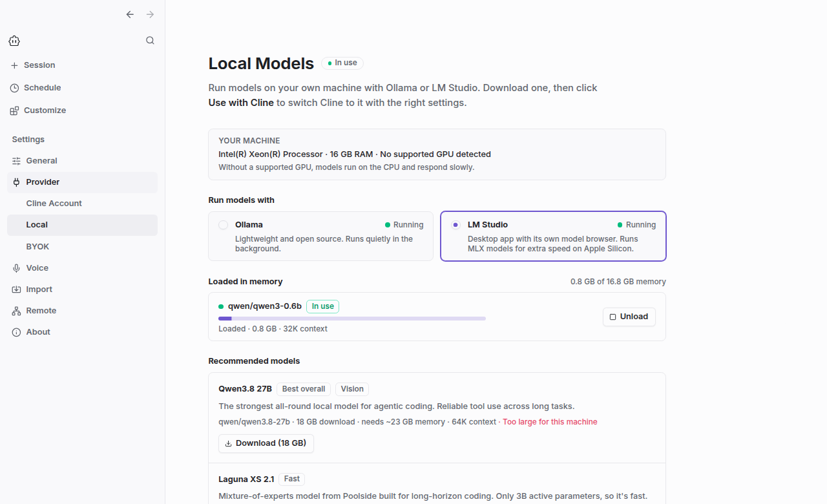Click the Best overall tag on Qwen3.8 27B
The image size is (827, 504).
pyautogui.click(x=304, y=389)
